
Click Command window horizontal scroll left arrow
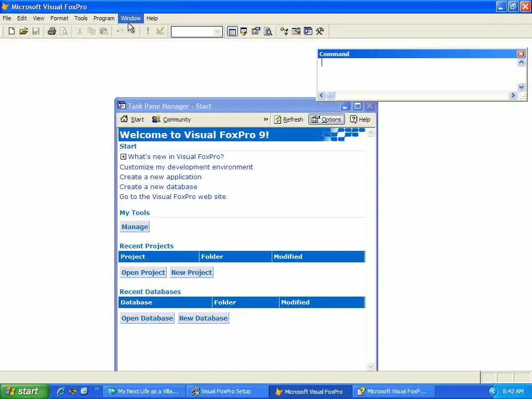(322, 96)
